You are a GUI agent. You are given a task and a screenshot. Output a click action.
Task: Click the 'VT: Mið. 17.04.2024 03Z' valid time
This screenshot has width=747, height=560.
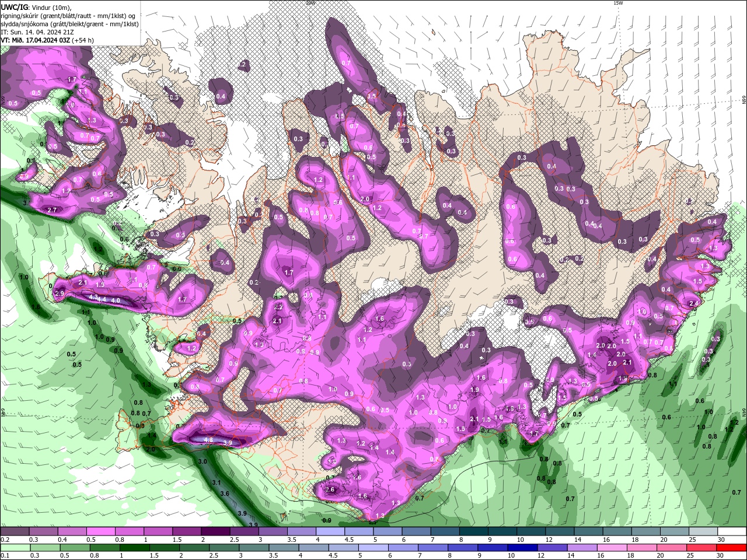(x=35, y=40)
